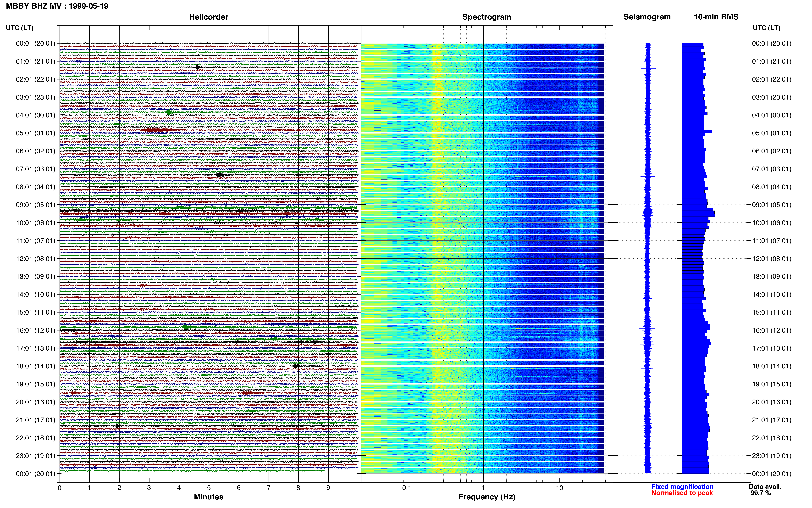Click '13:01 (09:01)' on the right time axis
Image resolution: width=812 pixels, height=508 pixels.
coord(772,277)
